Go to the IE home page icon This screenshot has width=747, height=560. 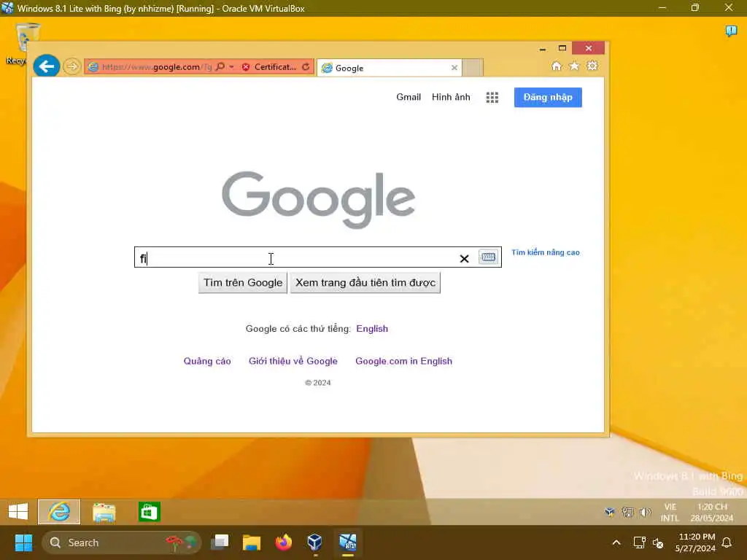pos(557,66)
